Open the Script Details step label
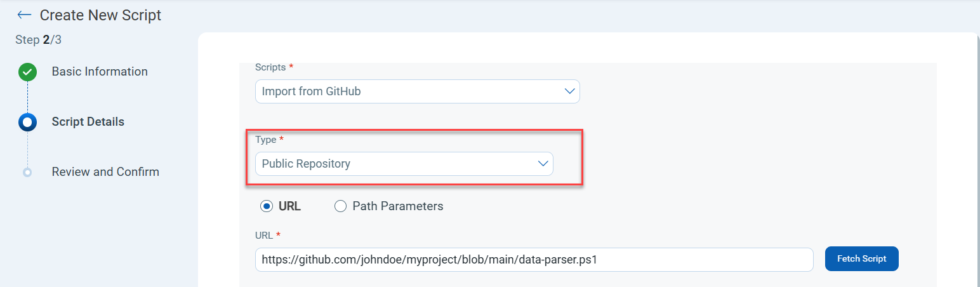The image size is (980, 287). coord(88,122)
